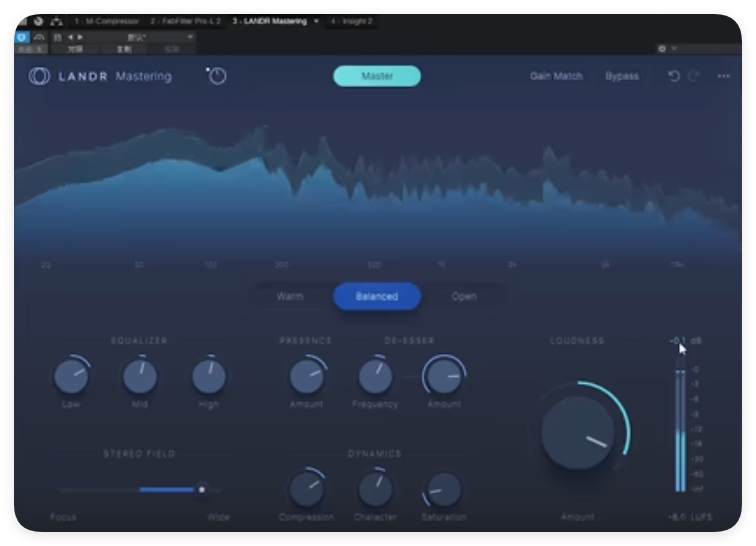Expand the dropdown arrow after LANDR Mastering tab
The height and width of the screenshot is (546, 756).
(x=316, y=21)
